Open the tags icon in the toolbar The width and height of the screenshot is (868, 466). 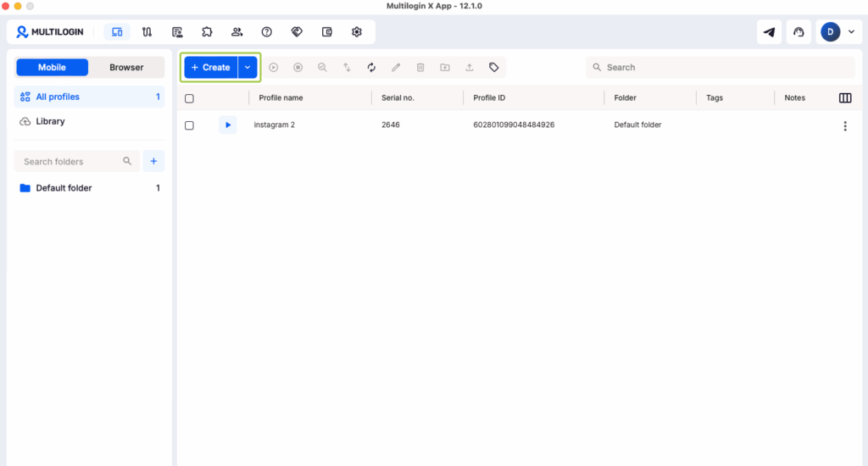[494, 68]
